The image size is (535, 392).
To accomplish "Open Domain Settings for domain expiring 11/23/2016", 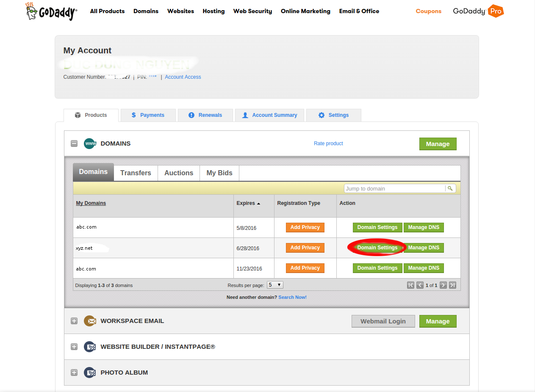I will pyautogui.click(x=377, y=268).
